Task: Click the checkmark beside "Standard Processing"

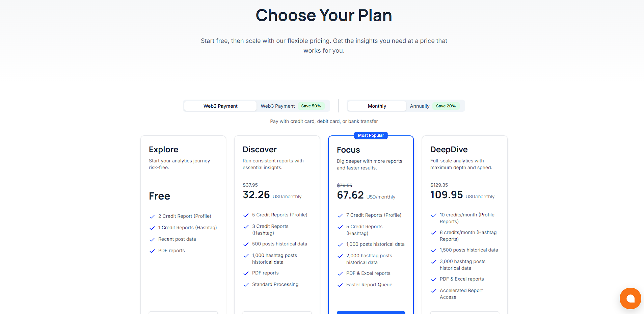Action: coord(246,285)
